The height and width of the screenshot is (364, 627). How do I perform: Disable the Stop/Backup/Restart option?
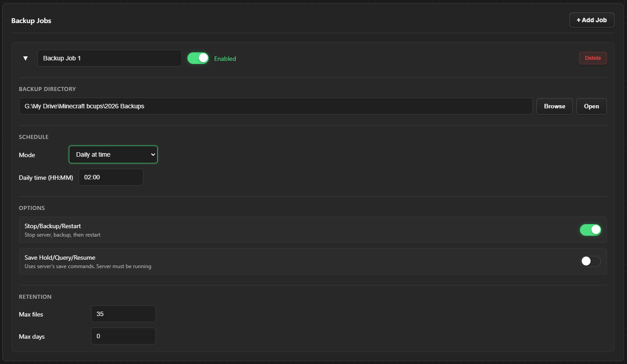[x=590, y=230]
